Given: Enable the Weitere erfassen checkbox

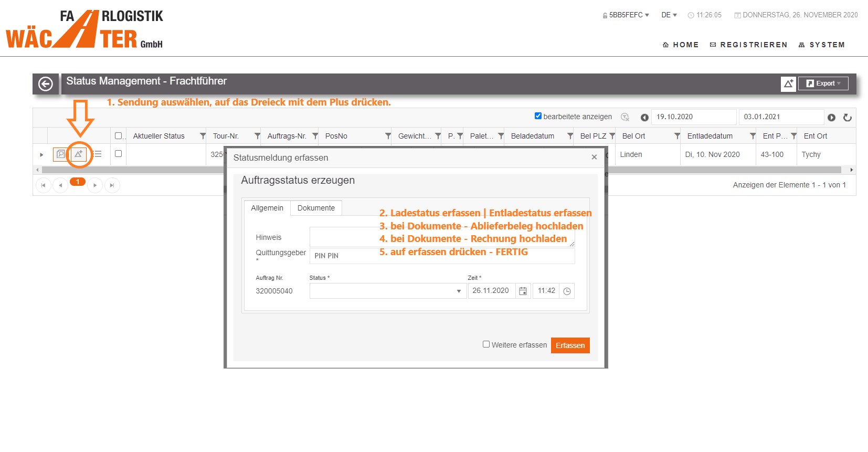Looking at the screenshot, I should point(486,344).
